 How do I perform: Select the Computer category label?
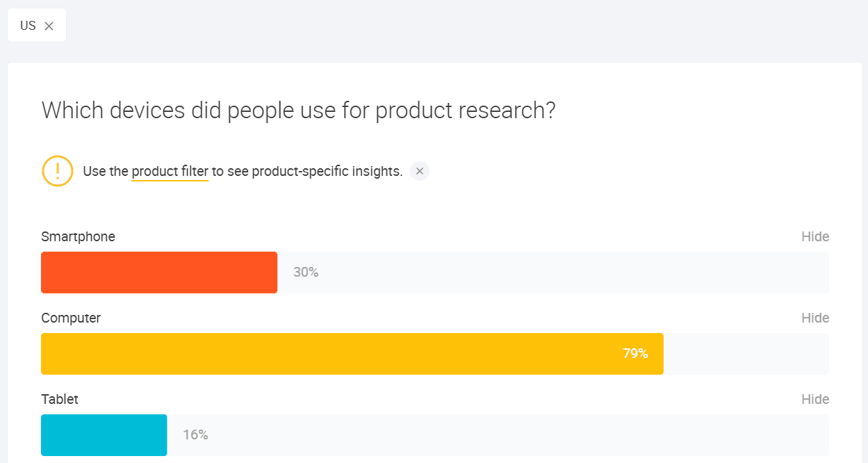tap(71, 318)
